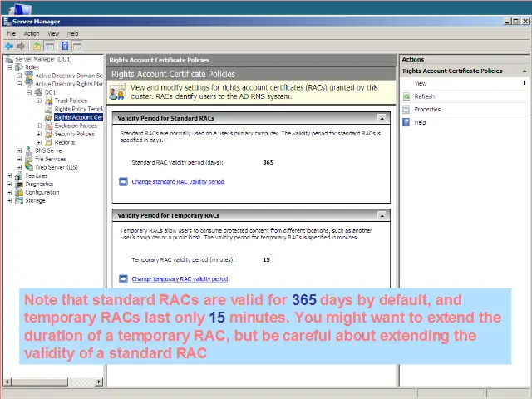532x399 pixels.
Task: Click the Features node icon
Action: [x=19, y=175]
